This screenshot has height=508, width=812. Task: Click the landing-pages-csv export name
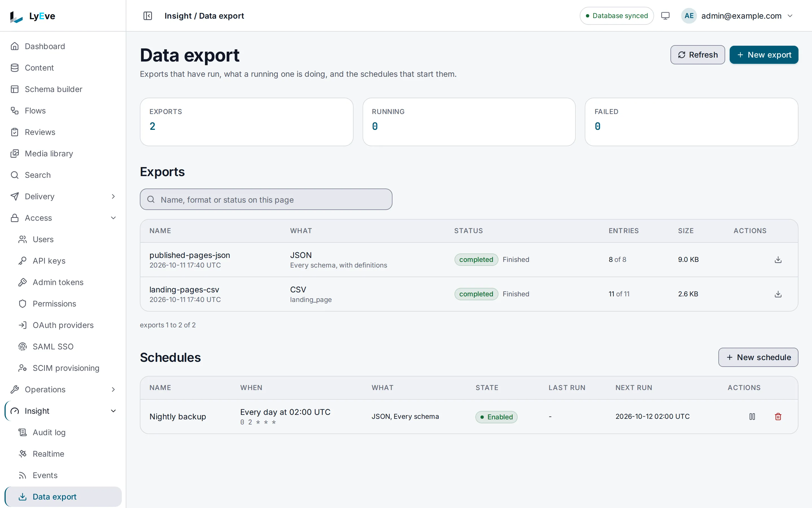[184, 290]
